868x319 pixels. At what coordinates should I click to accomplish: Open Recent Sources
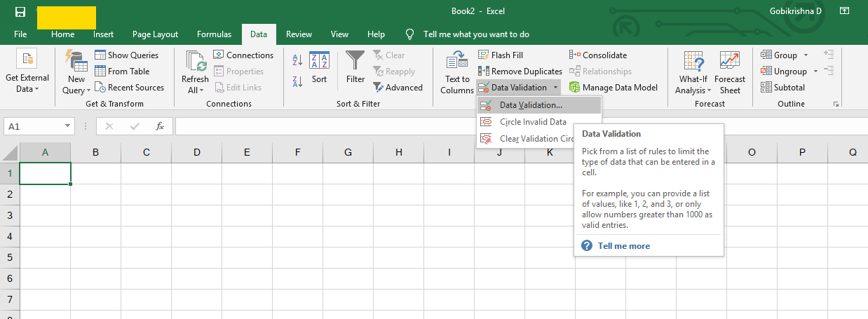129,88
